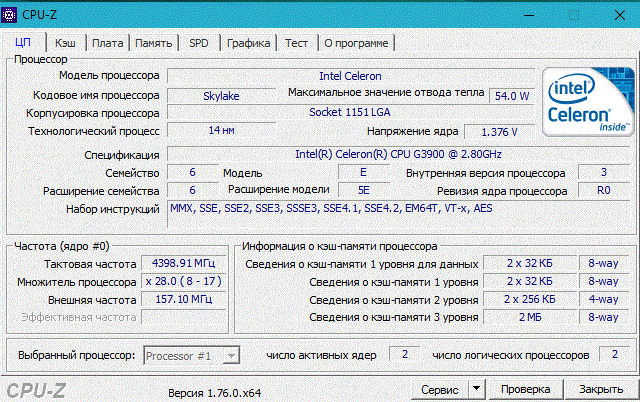Click the R0 core revision value
Image resolution: width=640 pixels, height=402 pixels.
click(x=604, y=190)
